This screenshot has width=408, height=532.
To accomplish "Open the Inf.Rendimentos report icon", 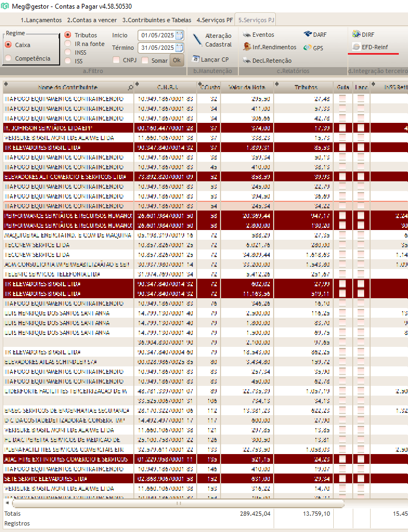I will pos(247,47).
